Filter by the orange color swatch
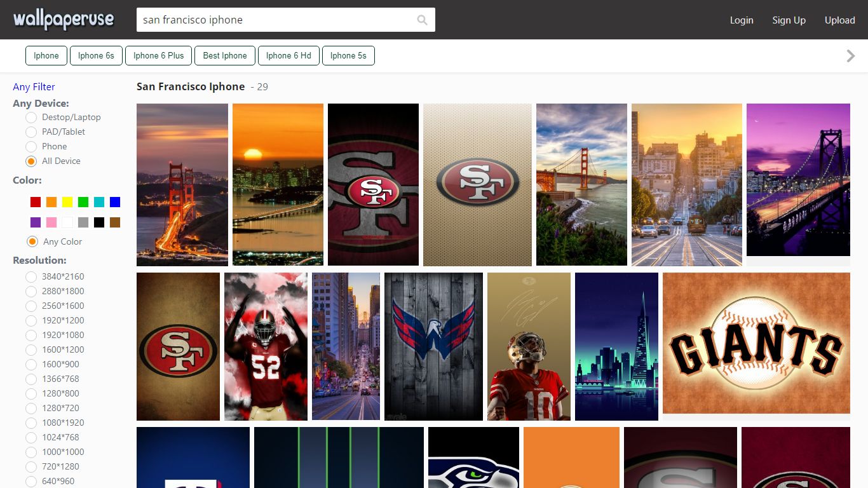The height and width of the screenshot is (488, 868). 51,202
